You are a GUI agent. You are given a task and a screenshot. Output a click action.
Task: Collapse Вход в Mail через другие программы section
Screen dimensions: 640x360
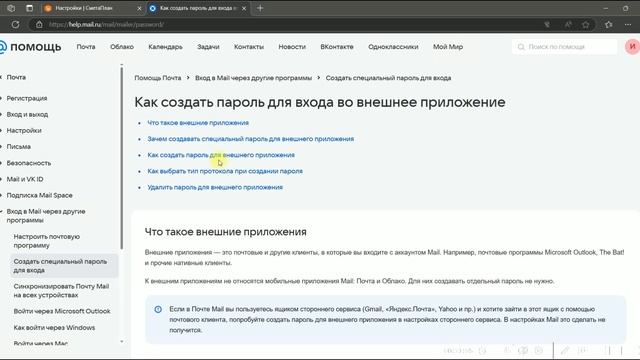46,216
